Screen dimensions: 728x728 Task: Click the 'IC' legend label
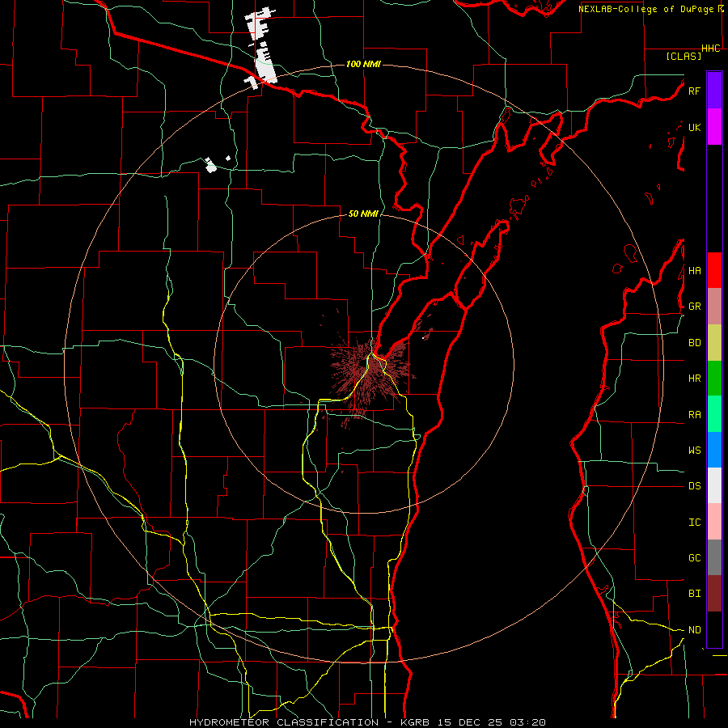(x=694, y=523)
